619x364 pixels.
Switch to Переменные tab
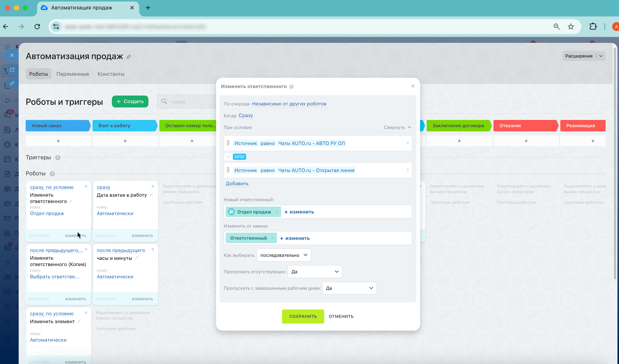pyautogui.click(x=73, y=74)
